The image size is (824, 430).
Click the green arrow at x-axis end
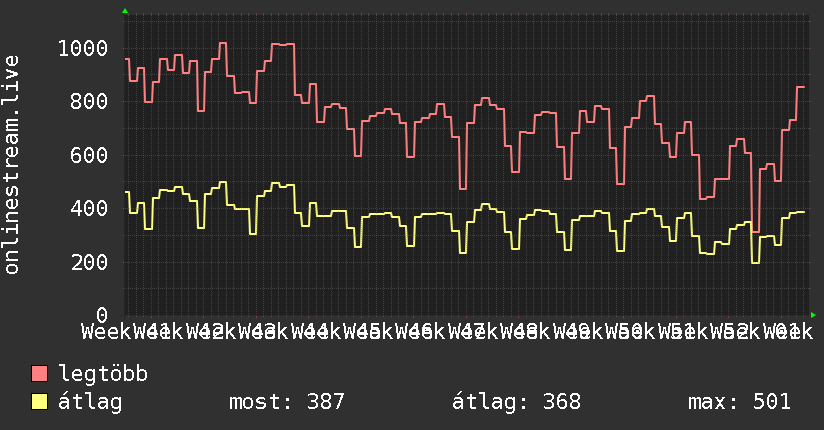click(813, 315)
